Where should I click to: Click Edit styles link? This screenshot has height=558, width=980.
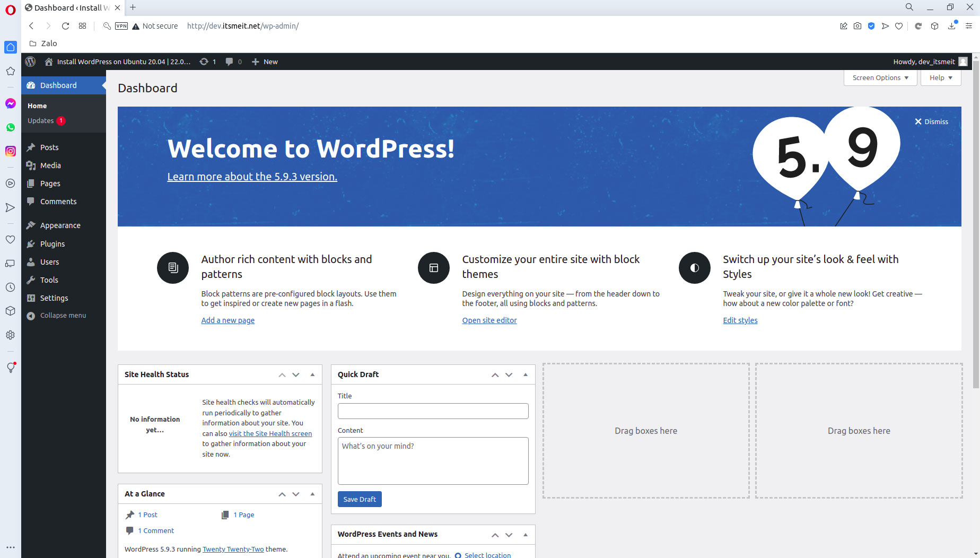tap(740, 320)
